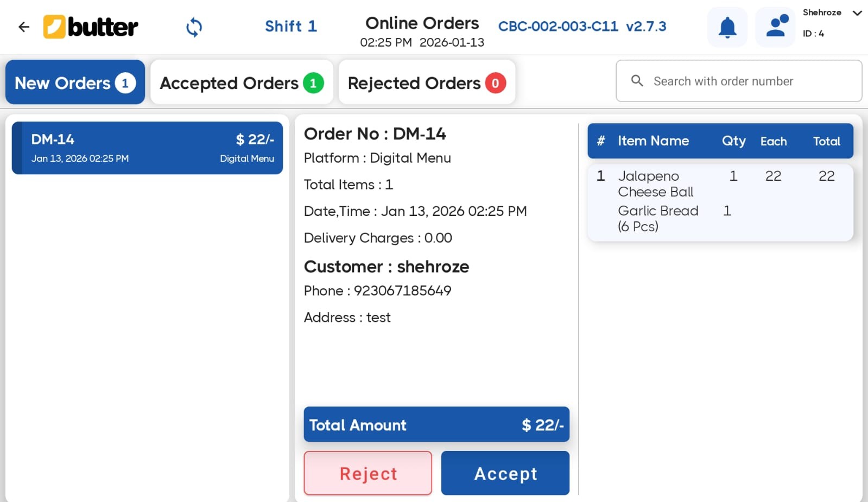Reject order DM-14
The height and width of the screenshot is (502, 868).
[368, 473]
